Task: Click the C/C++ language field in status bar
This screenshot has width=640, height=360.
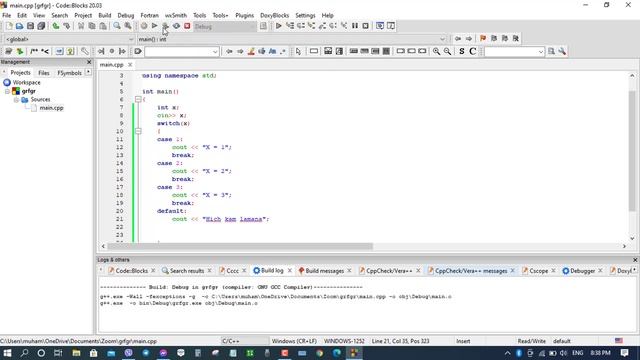Action: pos(244,341)
